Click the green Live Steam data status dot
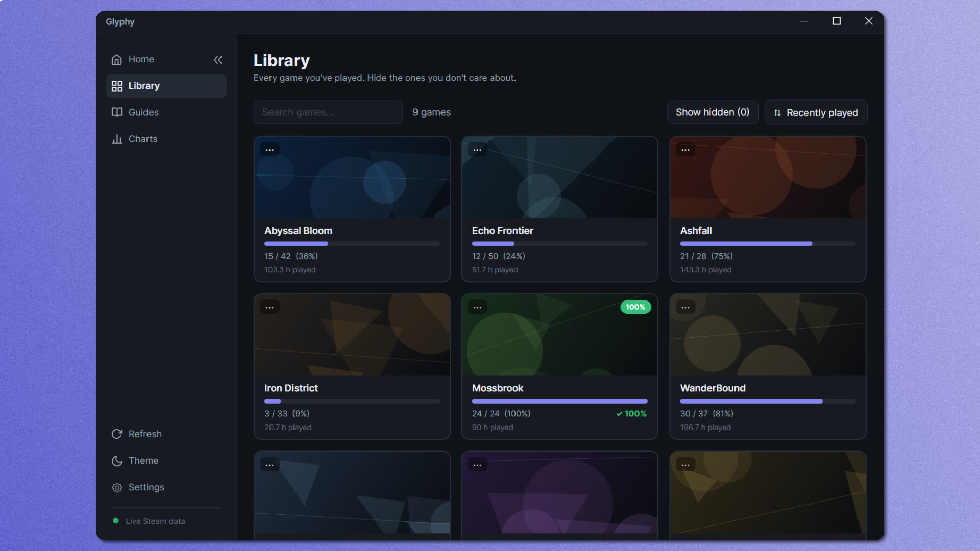 [x=116, y=521]
